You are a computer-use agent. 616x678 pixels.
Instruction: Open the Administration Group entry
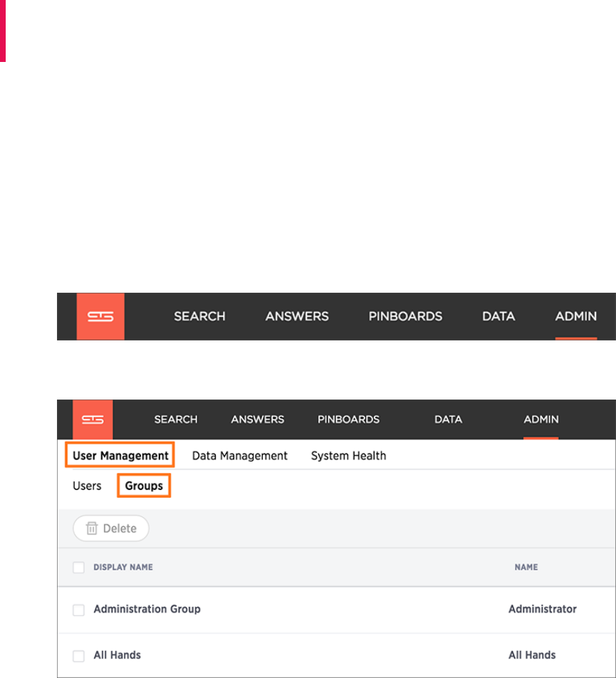coord(147,609)
